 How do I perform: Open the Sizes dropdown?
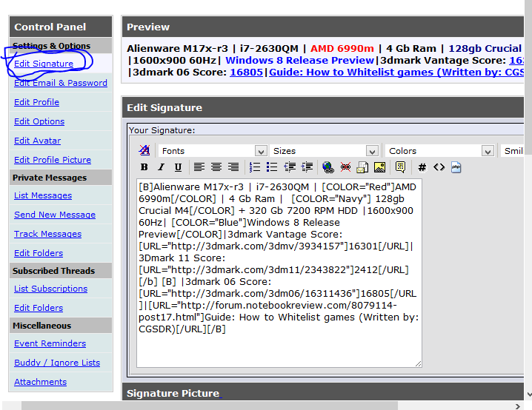pos(324,151)
